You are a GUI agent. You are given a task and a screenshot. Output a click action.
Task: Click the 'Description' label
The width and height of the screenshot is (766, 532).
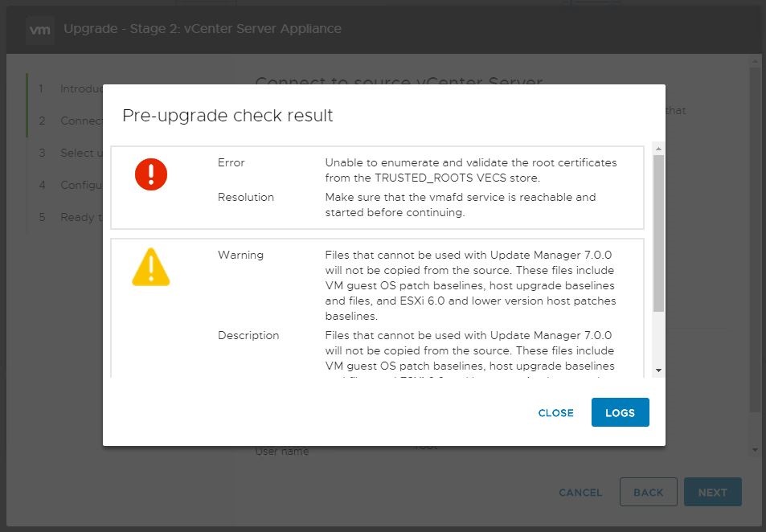248,336
